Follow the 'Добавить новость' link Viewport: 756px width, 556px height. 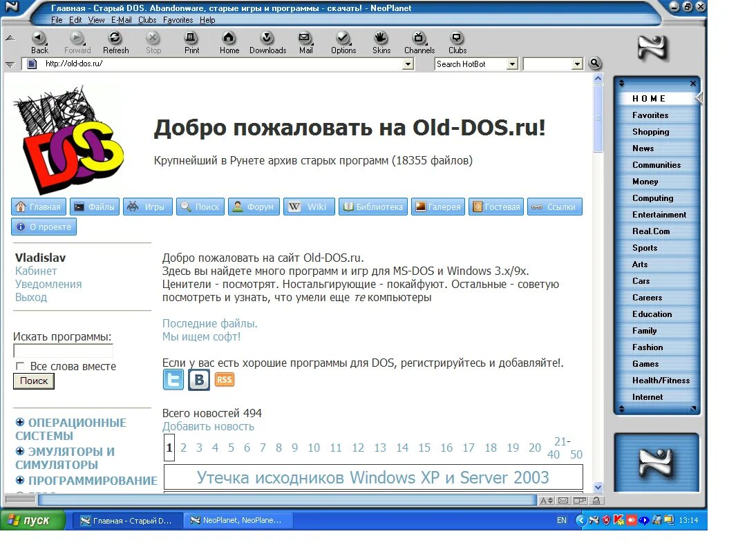(208, 426)
